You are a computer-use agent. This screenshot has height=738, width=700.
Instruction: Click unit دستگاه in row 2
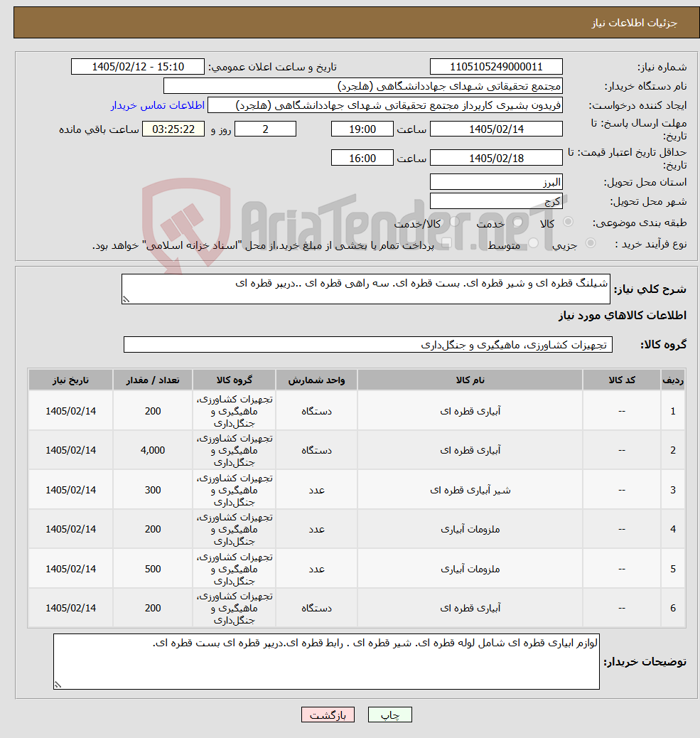point(317,451)
